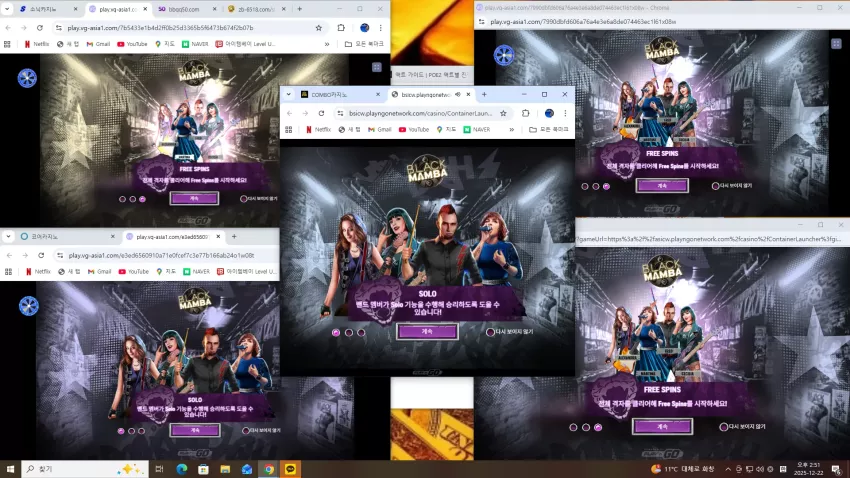Click 계속 button in top-left game window
850x478 pixels.
point(194,198)
